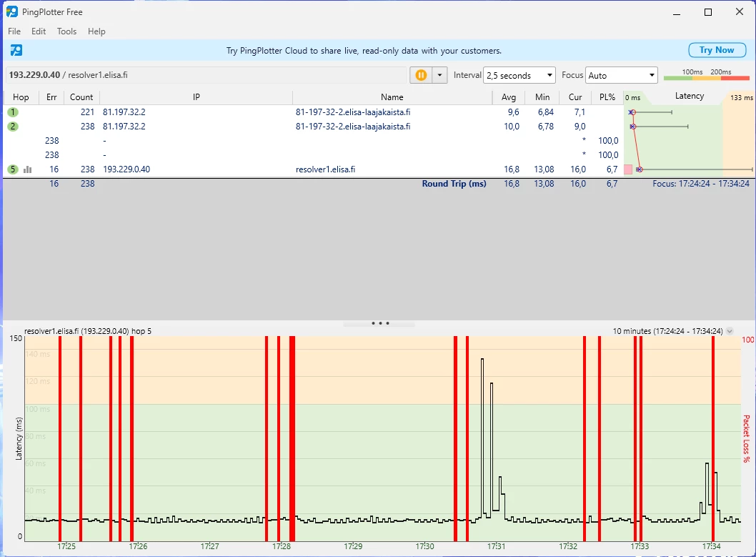756x557 pixels.
Task: Click the target address field 193.229.0.40
Action: [x=206, y=75]
